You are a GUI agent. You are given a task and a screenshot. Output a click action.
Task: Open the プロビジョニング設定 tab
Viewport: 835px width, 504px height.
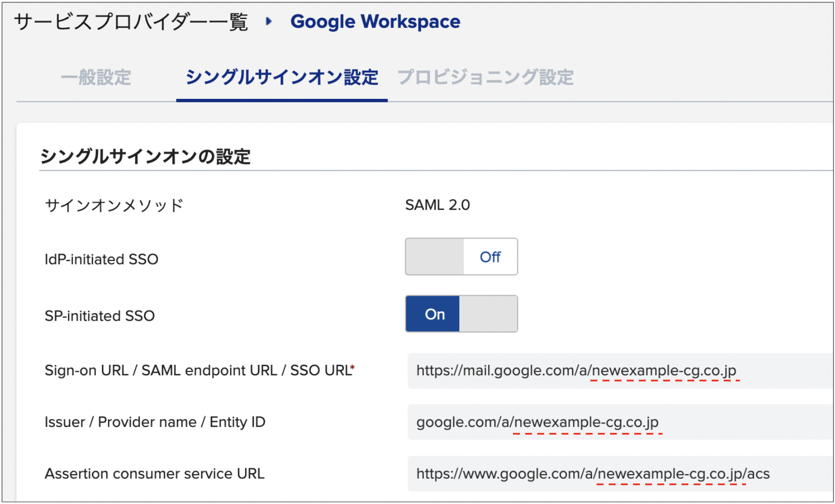click(x=486, y=78)
